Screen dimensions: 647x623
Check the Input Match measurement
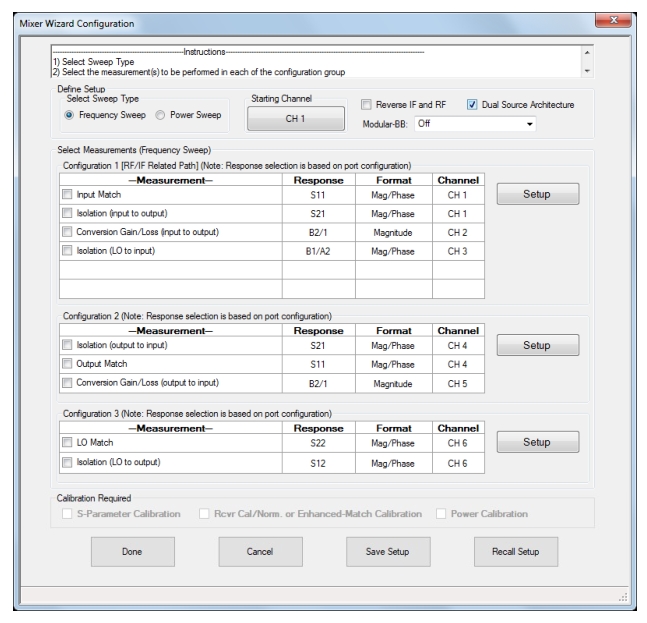point(68,194)
